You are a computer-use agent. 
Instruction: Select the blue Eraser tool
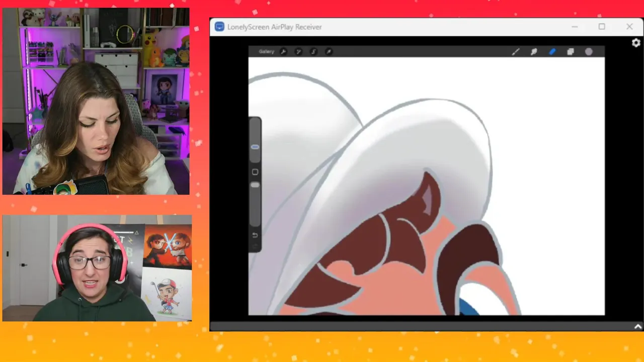552,51
